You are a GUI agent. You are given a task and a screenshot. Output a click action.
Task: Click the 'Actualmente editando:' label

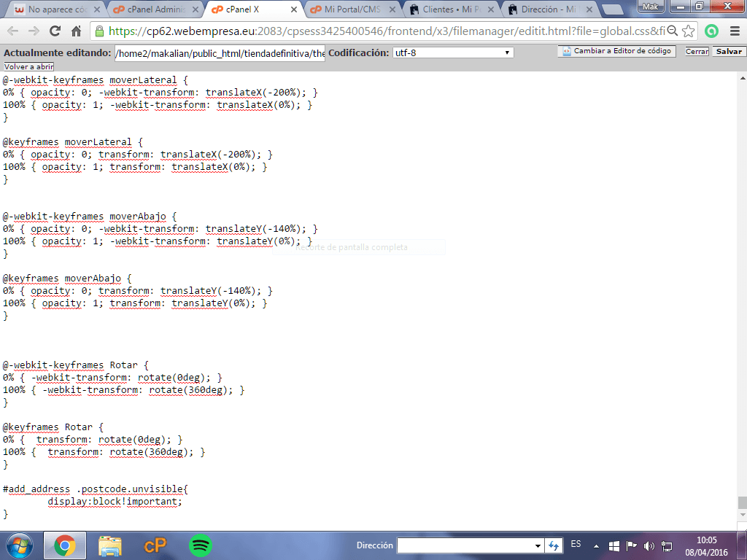click(x=57, y=52)
